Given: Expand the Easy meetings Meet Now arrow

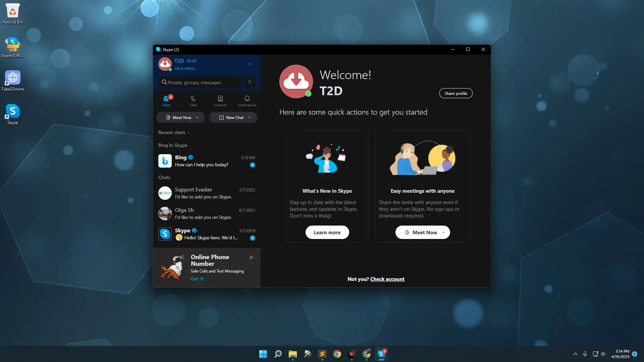Looking at the screenshot, I should (443, 233).
